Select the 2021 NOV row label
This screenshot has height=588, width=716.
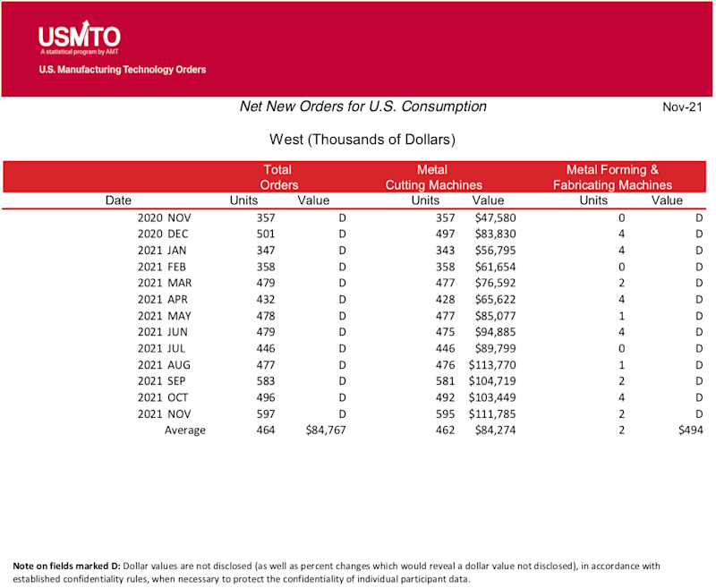[165, 414]
